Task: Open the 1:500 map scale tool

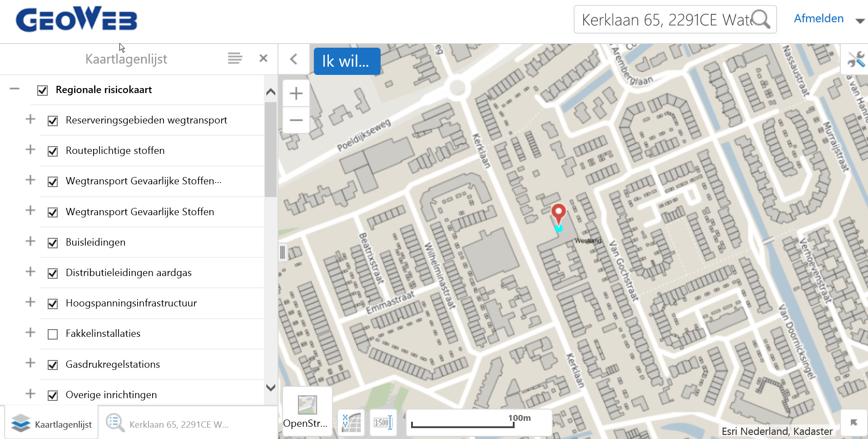Action: 383,423
